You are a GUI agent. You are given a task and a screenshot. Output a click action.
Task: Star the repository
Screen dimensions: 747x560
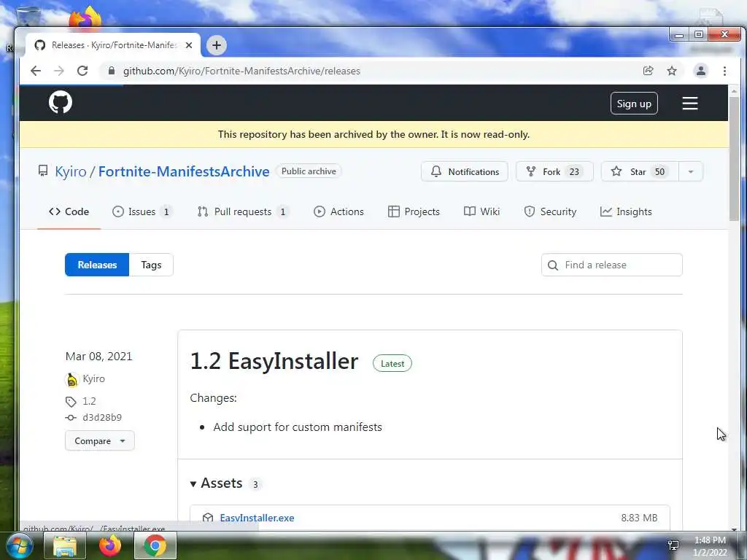(640, 171)
